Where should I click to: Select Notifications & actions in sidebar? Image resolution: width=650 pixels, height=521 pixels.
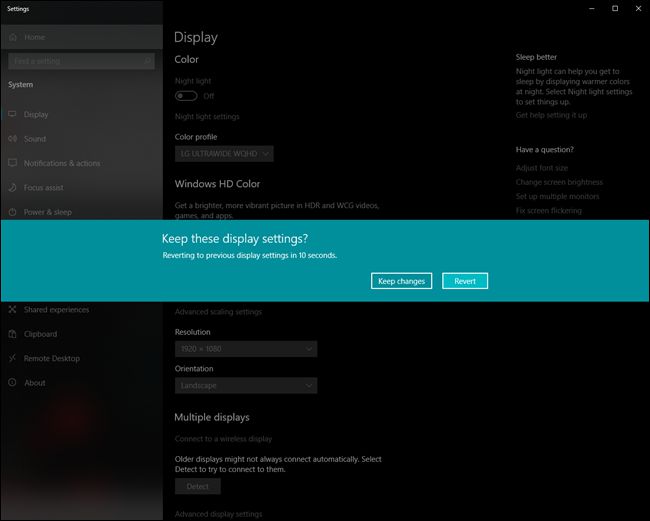click(82, 163)
